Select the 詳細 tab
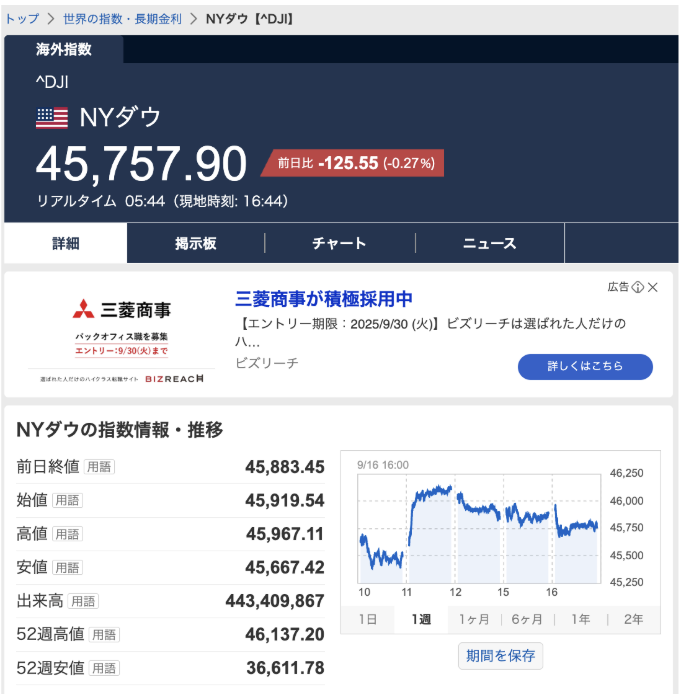682x696 pixels. (x=66, y=243)
